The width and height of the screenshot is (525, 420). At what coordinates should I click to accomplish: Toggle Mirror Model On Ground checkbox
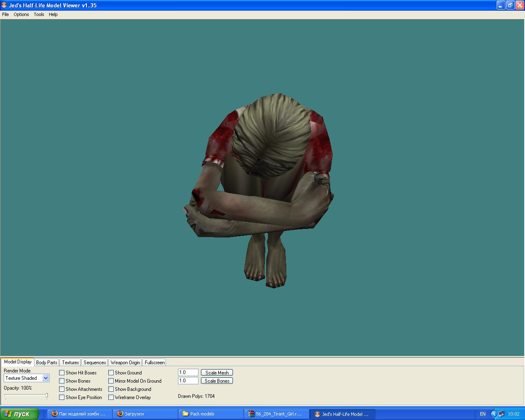click(111, 381)
